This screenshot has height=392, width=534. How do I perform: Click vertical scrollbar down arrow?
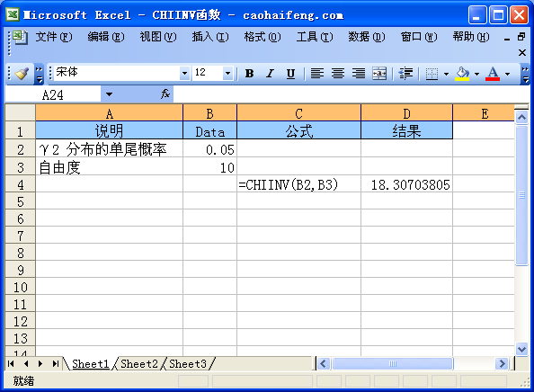point(521,349)
